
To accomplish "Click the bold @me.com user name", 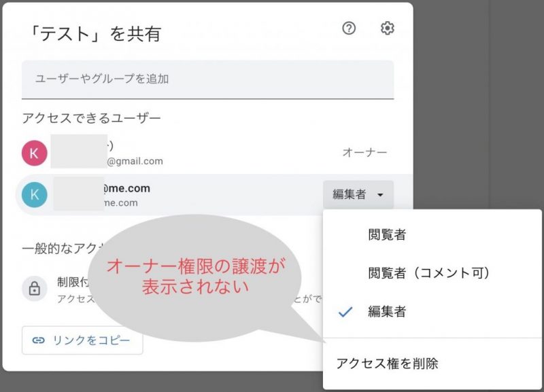I will (x=126, y=188).
